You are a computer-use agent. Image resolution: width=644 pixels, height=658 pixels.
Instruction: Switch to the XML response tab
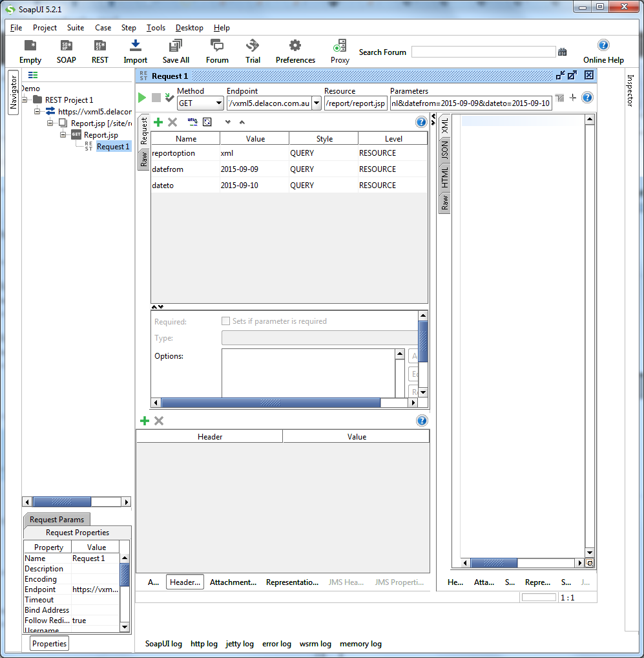(444, 126)
